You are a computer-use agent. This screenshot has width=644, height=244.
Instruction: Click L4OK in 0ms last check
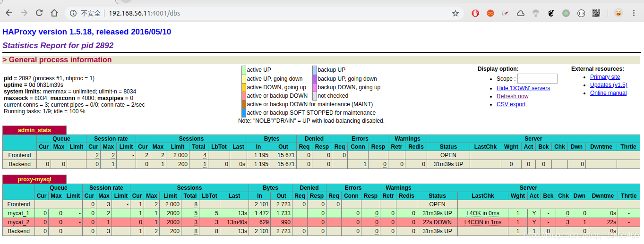(x=482, y=213)
